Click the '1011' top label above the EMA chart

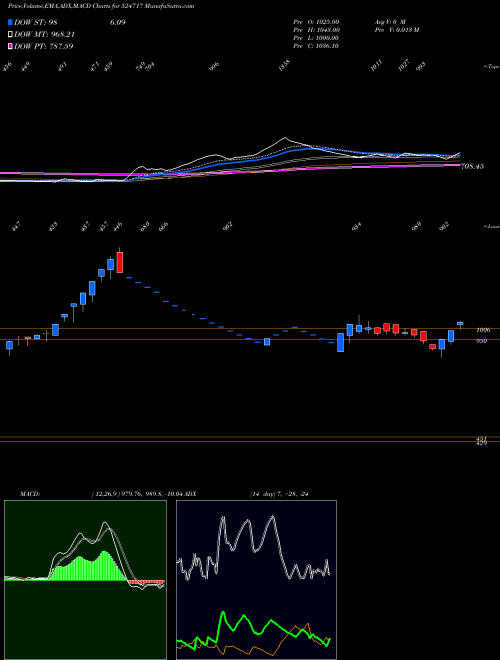(377, 66)
